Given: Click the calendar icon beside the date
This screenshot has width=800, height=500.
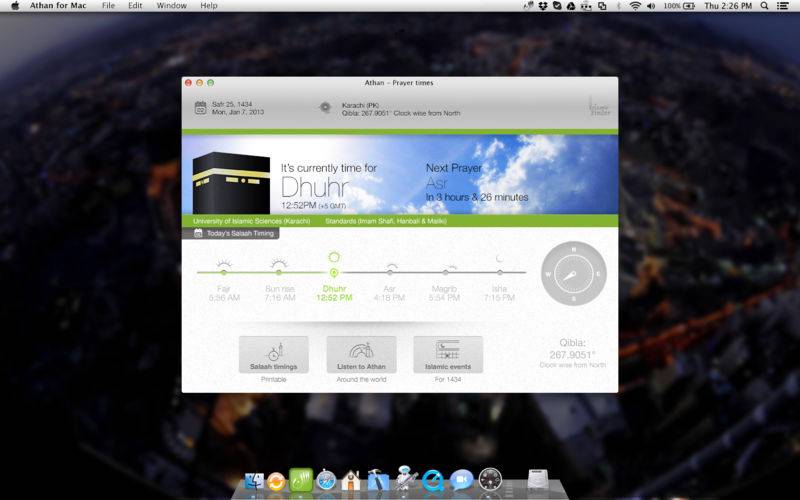Looking at the screenshot, I should [x=201, y=108].
